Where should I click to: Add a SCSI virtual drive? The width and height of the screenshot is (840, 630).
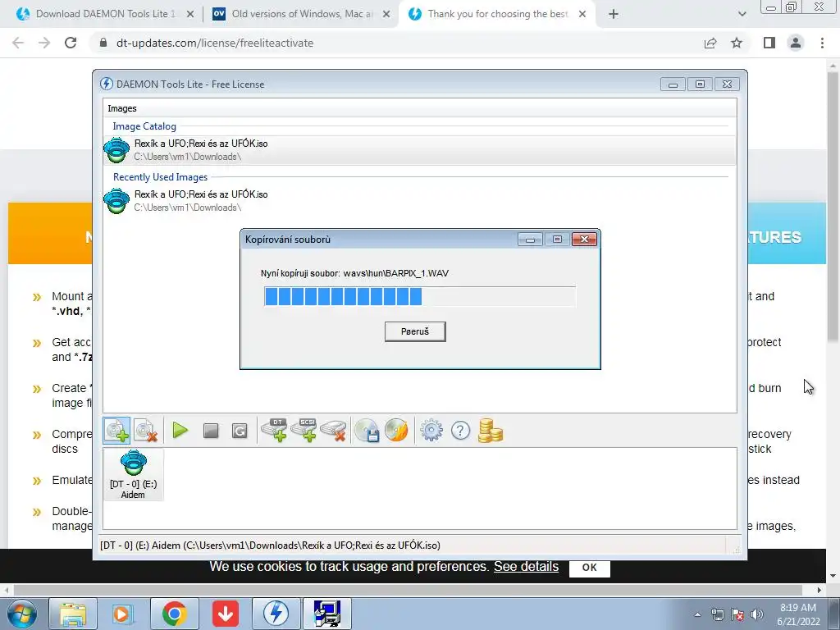click(x=304, y=430)
